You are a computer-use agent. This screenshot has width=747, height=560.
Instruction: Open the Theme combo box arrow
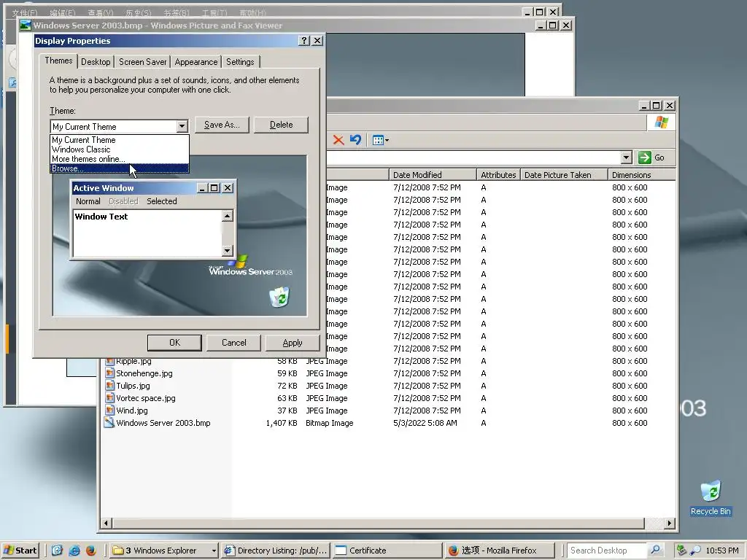(x=182, y=126)
